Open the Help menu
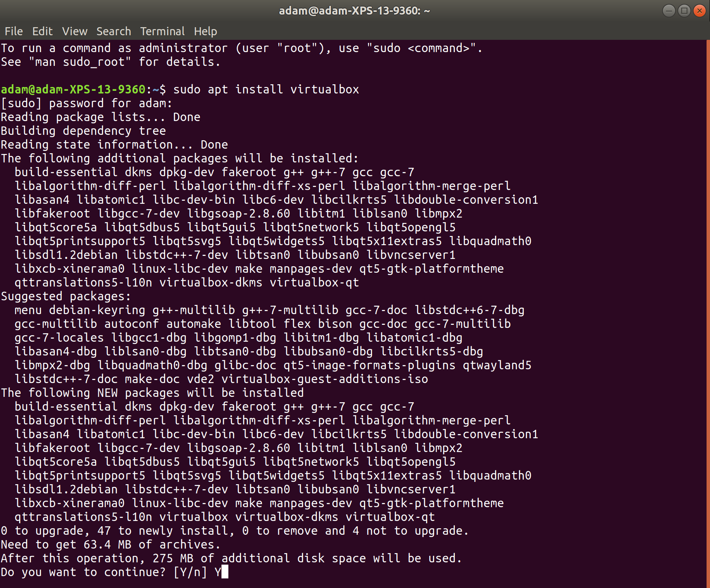The image size is (710, 588). tap(205, 31)
